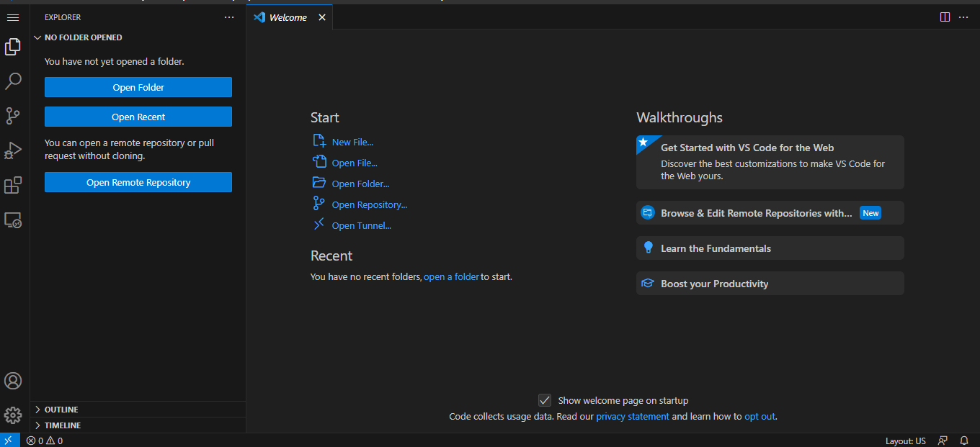Open the Remote Explorer icon
The height and width of the screenshot is (447, 980).
13,220
